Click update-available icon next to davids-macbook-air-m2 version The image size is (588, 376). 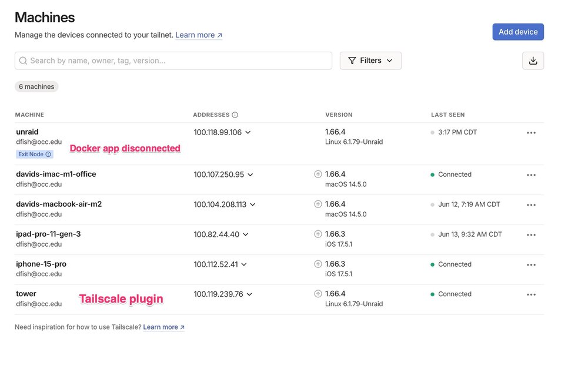(x=318, y=204)
